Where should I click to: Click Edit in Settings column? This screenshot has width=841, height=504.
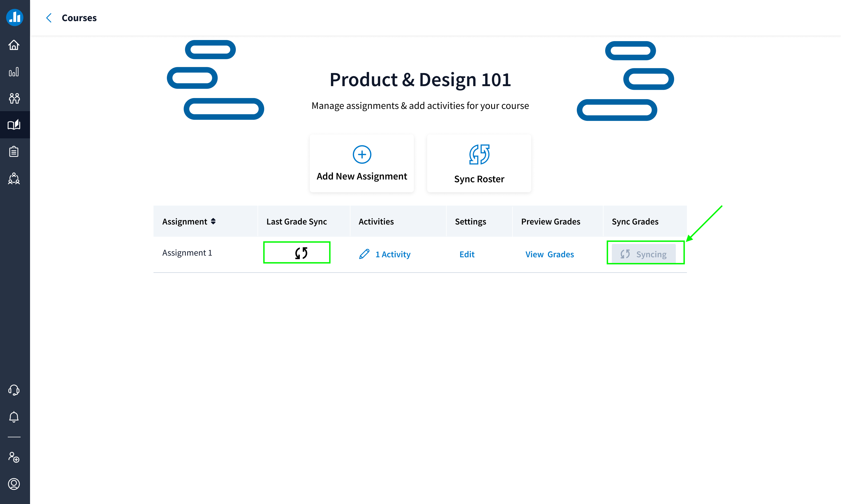[x=467, y=255]
